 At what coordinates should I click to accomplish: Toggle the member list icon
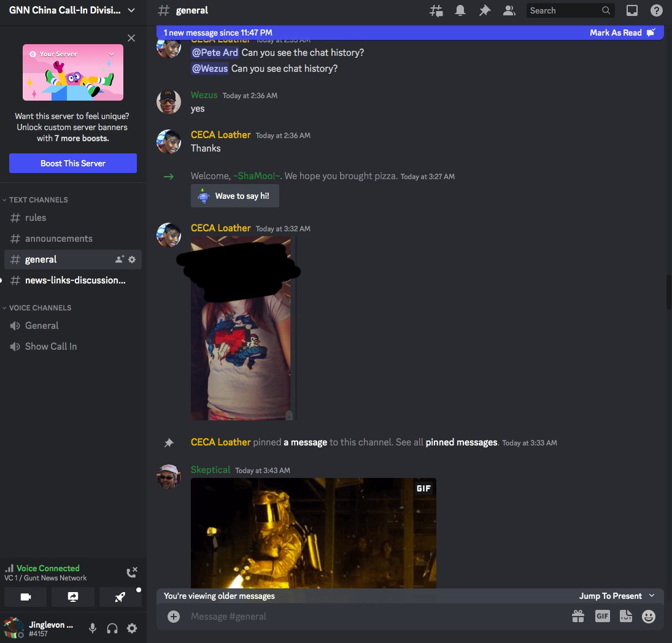pos(509,10)
